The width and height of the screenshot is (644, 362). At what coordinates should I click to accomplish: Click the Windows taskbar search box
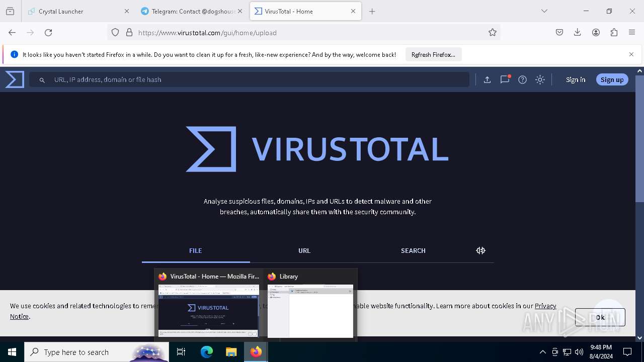97,352
